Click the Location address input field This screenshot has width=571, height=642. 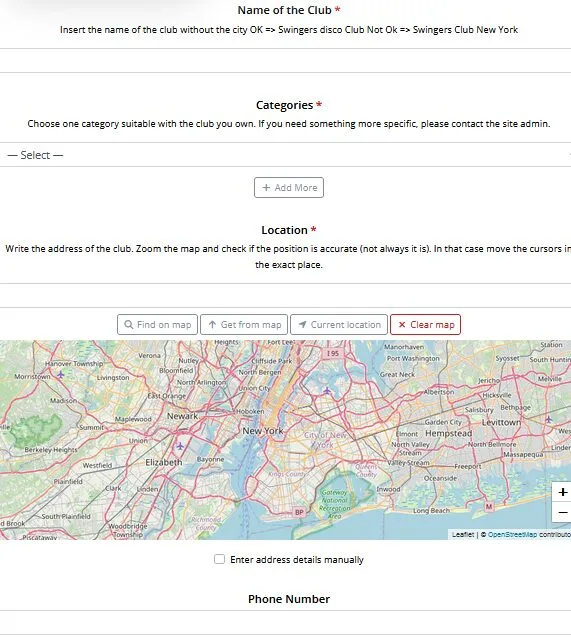285,295
